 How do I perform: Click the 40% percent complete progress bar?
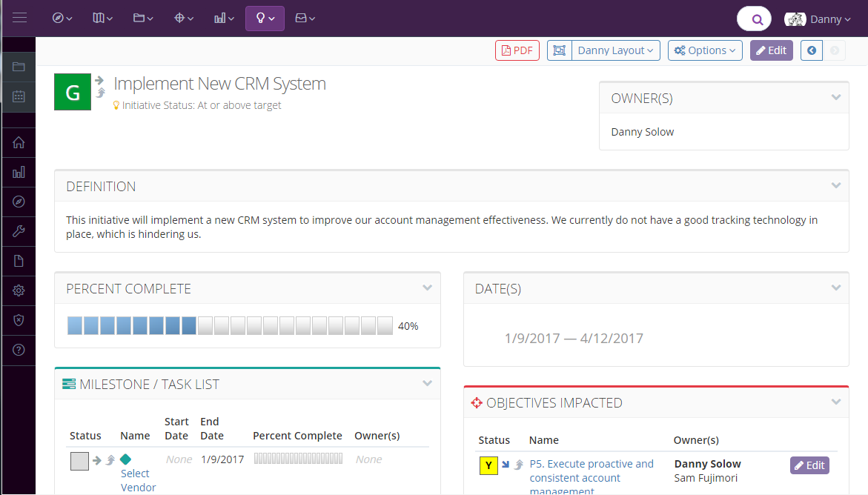pos(230,326)
